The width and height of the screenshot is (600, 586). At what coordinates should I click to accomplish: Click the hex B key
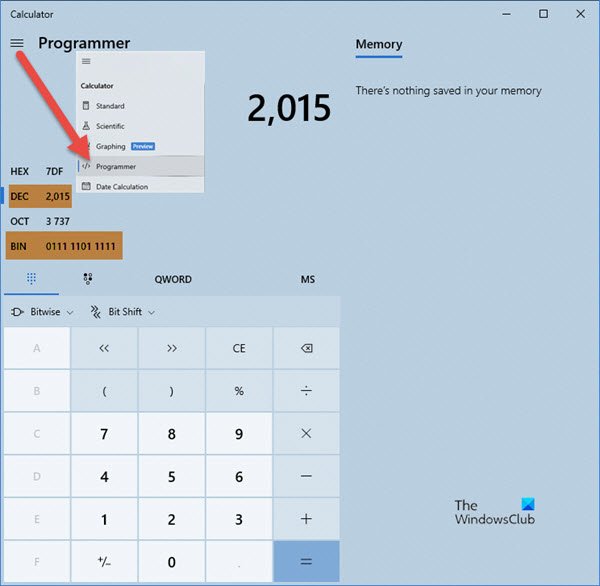pyautogui.click(x=37, y=391)
